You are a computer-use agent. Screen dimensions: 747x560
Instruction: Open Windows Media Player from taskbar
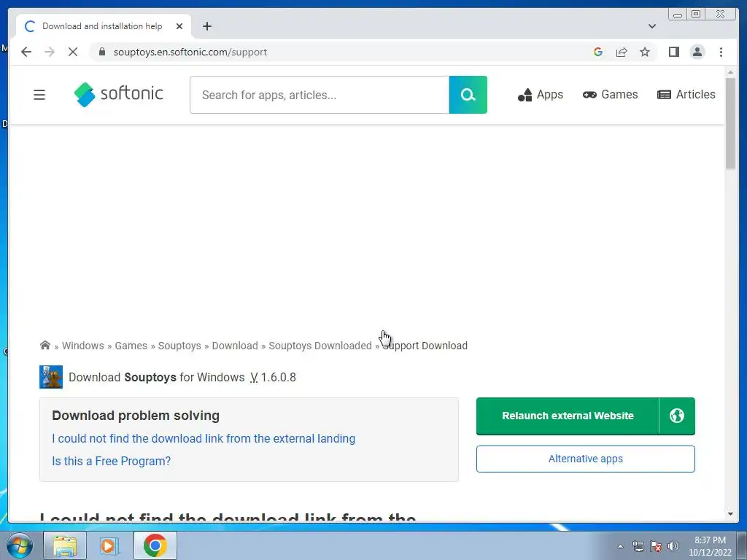[x=109, y=545]
